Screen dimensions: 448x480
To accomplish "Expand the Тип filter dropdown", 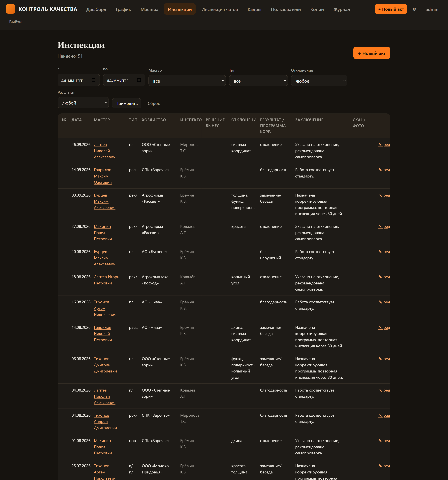I will [258, 81].
